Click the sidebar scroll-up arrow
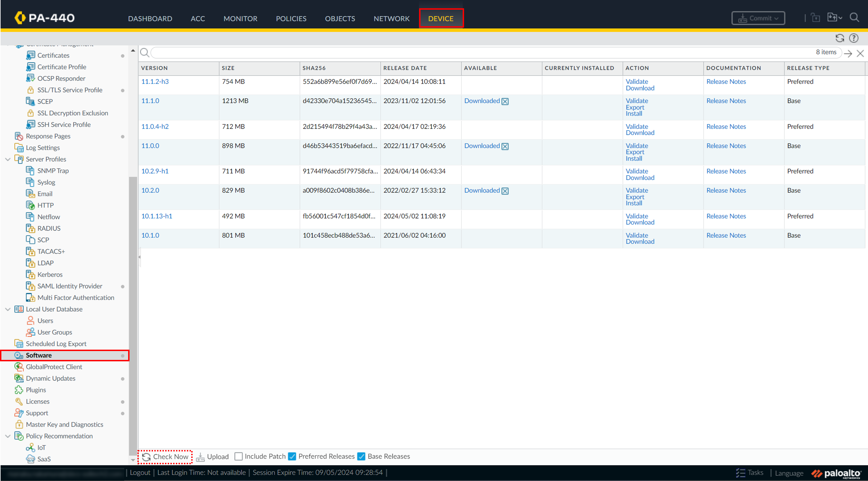Screen dimensions: 868x481 pos(133,50)
